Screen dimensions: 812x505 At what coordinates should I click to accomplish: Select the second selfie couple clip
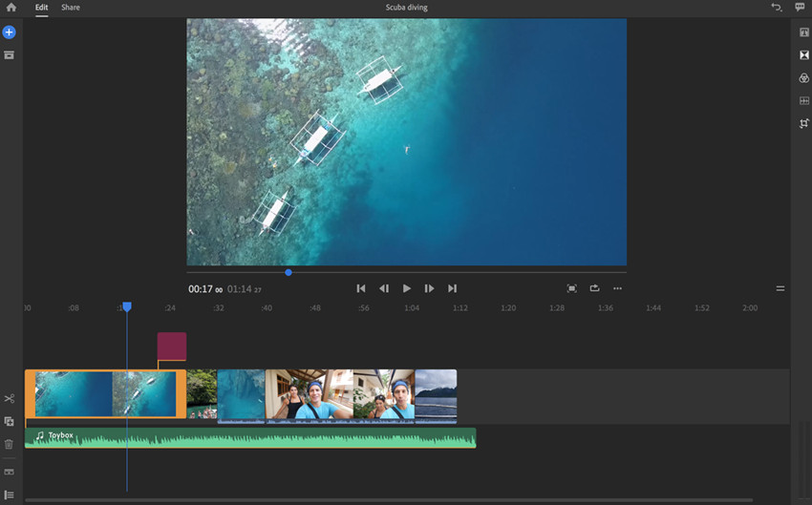pyautogui.click(x=384, y=395)
